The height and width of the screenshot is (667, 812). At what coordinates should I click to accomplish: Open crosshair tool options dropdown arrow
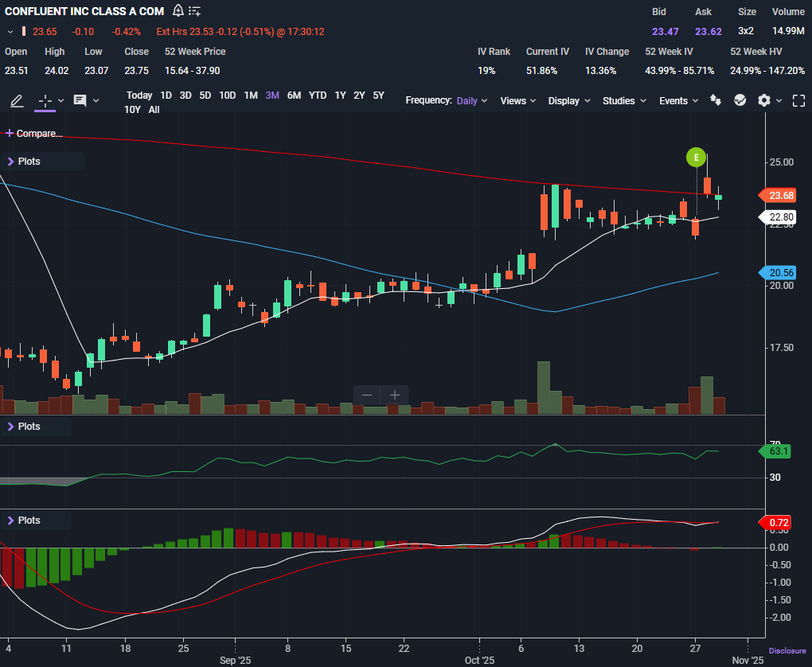[x=61, y=100]
